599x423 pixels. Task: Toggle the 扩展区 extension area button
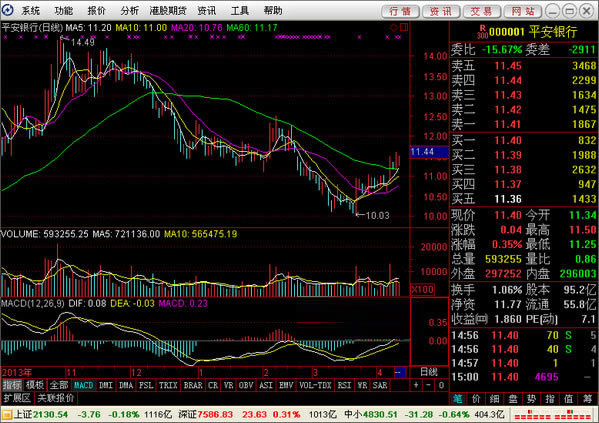[x=17, y=398]
